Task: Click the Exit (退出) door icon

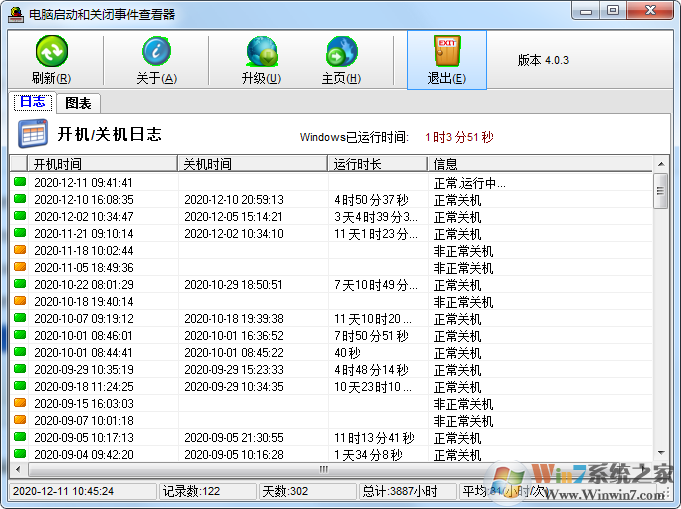Action: point(446,52)
